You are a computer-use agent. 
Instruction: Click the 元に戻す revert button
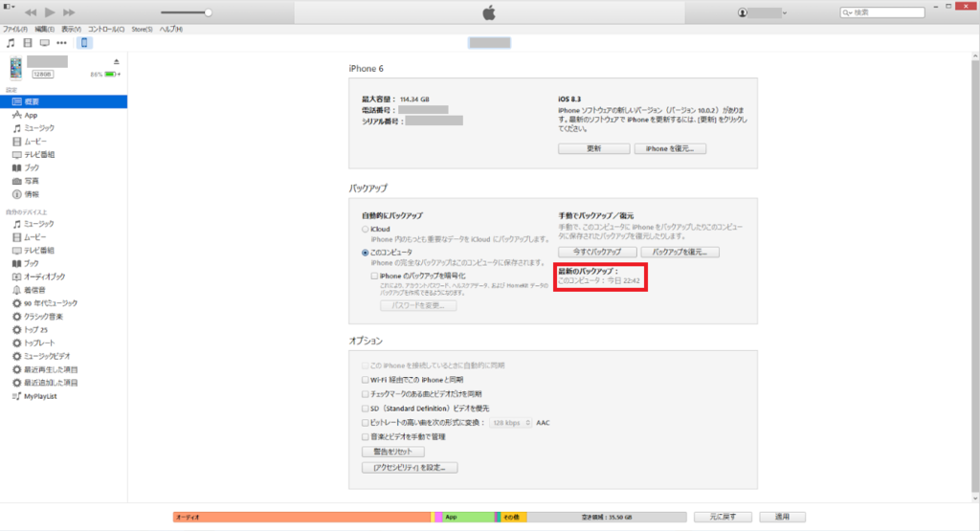tap(723, 518)
